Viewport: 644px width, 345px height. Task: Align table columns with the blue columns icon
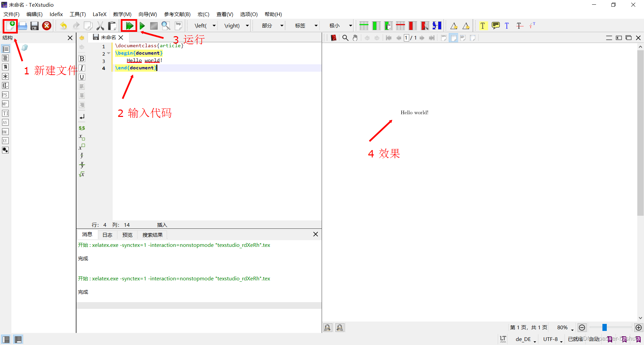click(x=437, y=26)
